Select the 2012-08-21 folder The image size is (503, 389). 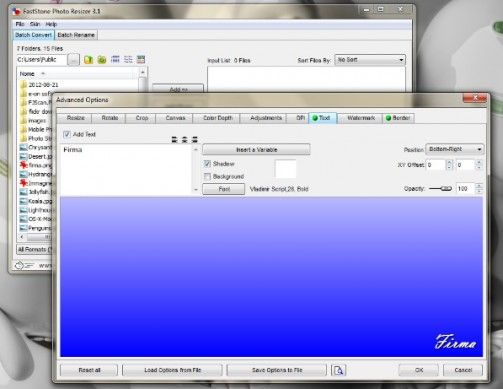tap(39, 85)
